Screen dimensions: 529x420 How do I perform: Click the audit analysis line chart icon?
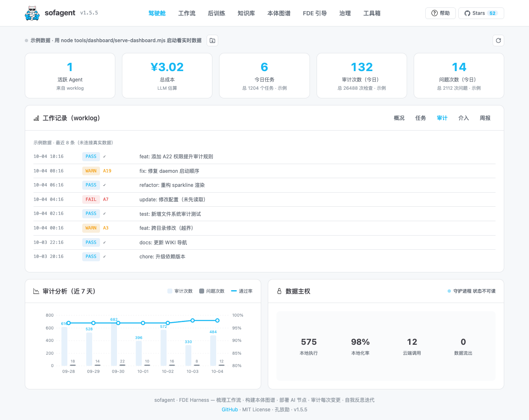tap(36, 291)
